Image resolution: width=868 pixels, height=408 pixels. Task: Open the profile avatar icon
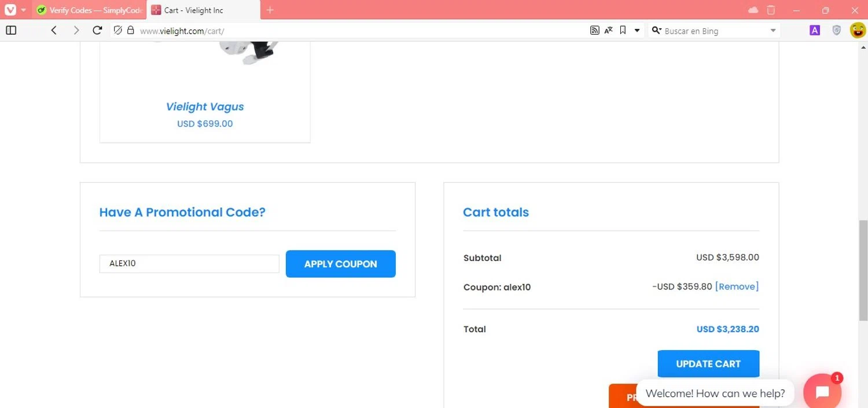(858, 30)
